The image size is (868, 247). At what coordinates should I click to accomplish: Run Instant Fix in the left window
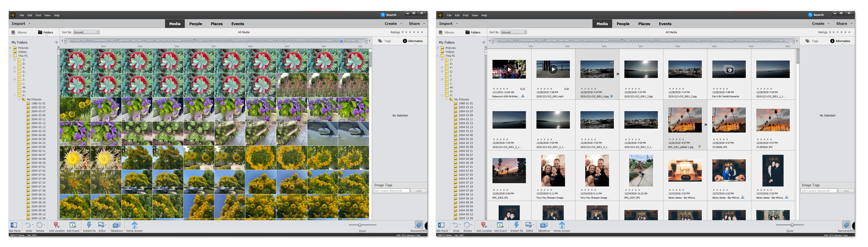click(x=89, y=225)
